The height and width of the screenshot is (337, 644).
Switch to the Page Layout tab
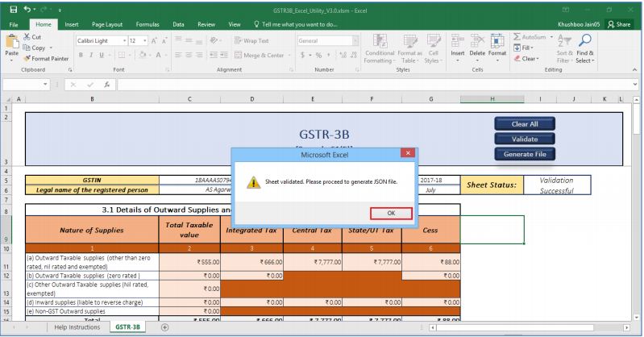click(x=107, y=25)
